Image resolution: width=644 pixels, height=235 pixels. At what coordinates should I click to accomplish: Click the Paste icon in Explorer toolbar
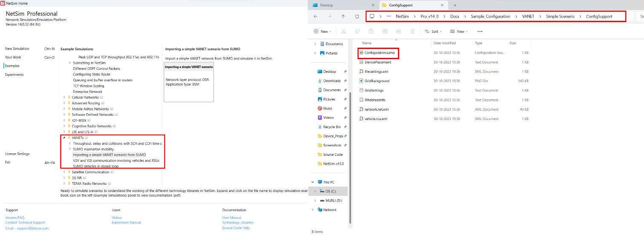pyautogui.click(x=371, y=32)
